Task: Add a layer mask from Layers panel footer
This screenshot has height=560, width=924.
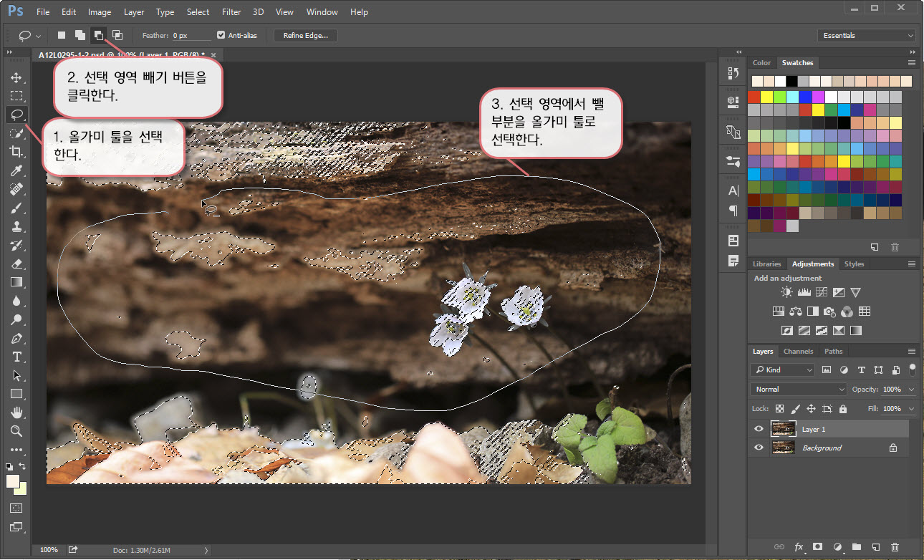Action: pos(817,546)
